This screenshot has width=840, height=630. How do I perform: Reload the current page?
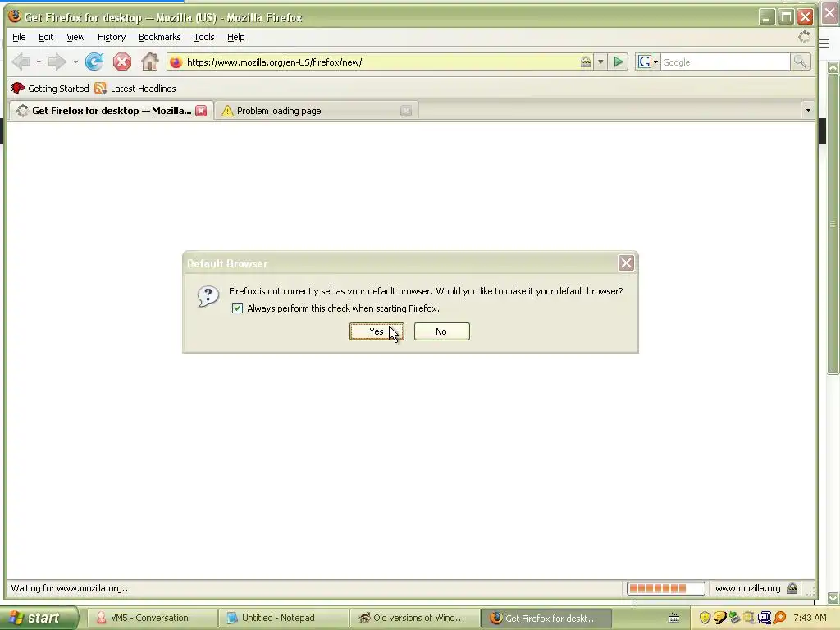click(94, 62)
